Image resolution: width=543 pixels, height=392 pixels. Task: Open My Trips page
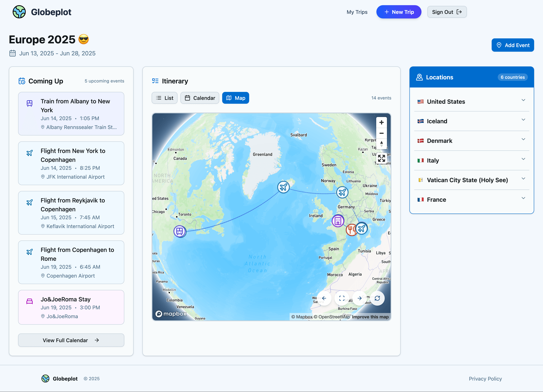click(x=357, y=12)
